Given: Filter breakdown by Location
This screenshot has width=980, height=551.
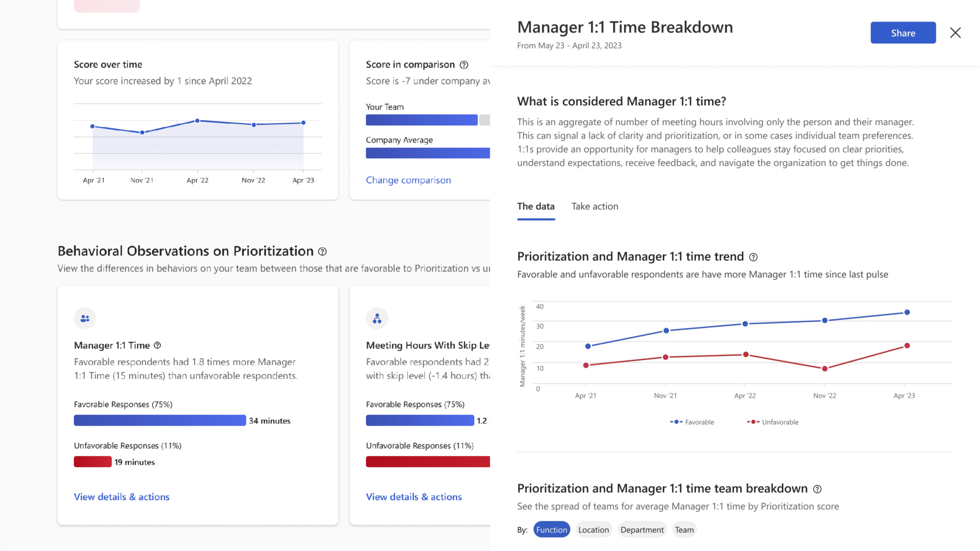Looking at the screenshot, I should coord(593,529).
